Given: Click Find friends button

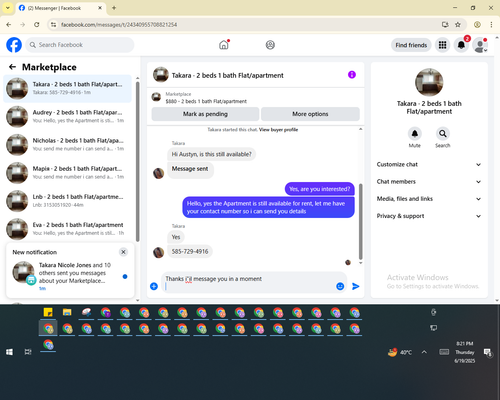Looking at the screenshot, I should click(411, 45).
